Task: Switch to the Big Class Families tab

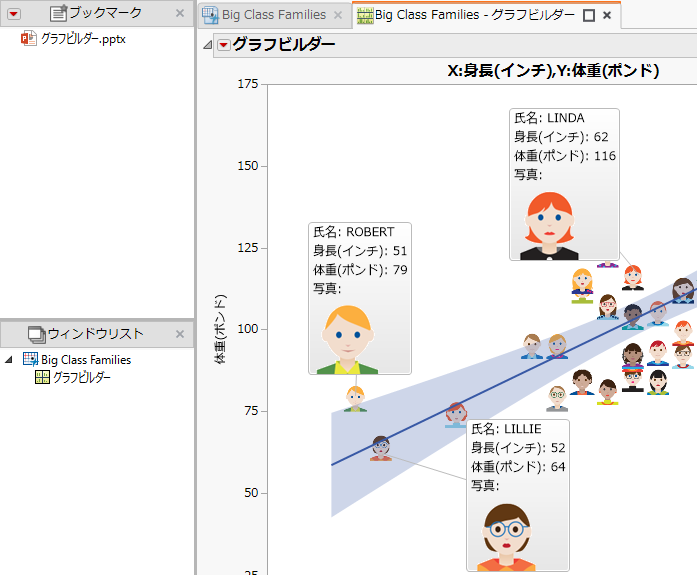Action: (274, 15)
